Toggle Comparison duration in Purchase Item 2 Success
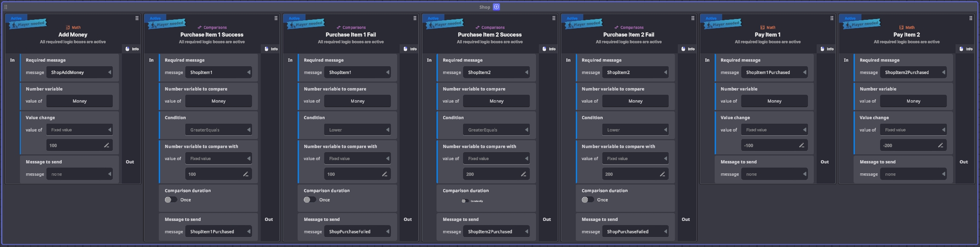 [x=465, y=201]
